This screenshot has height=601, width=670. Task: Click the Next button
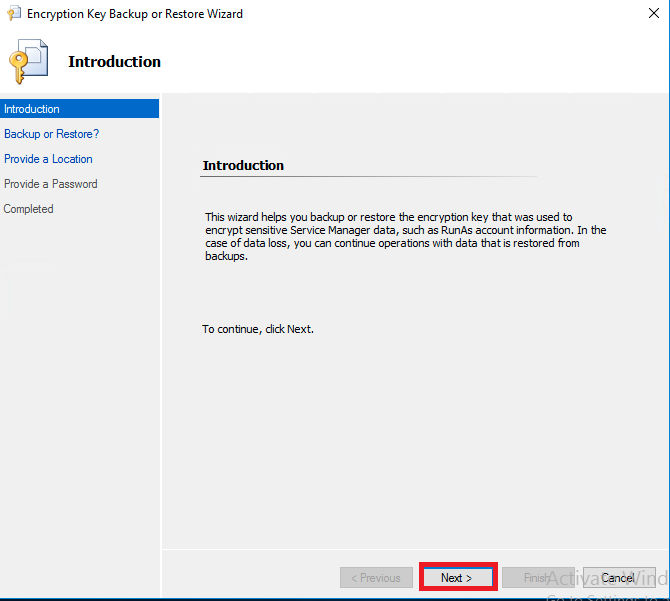point(457,578)
